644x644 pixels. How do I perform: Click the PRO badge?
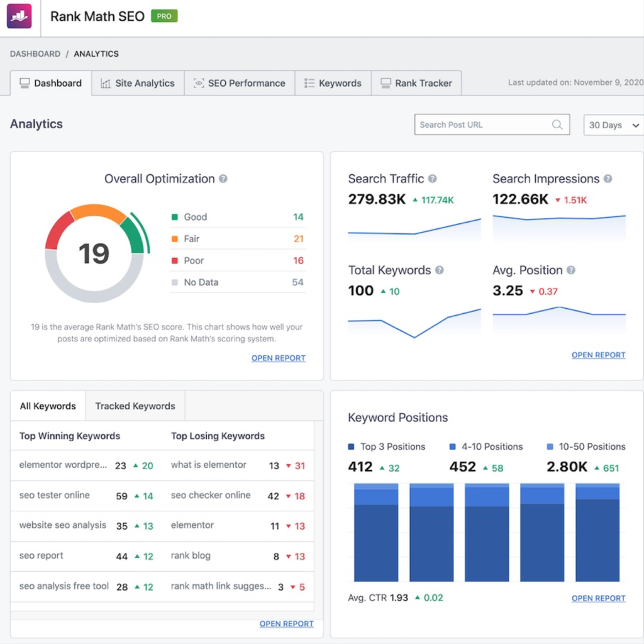[164, 16]
